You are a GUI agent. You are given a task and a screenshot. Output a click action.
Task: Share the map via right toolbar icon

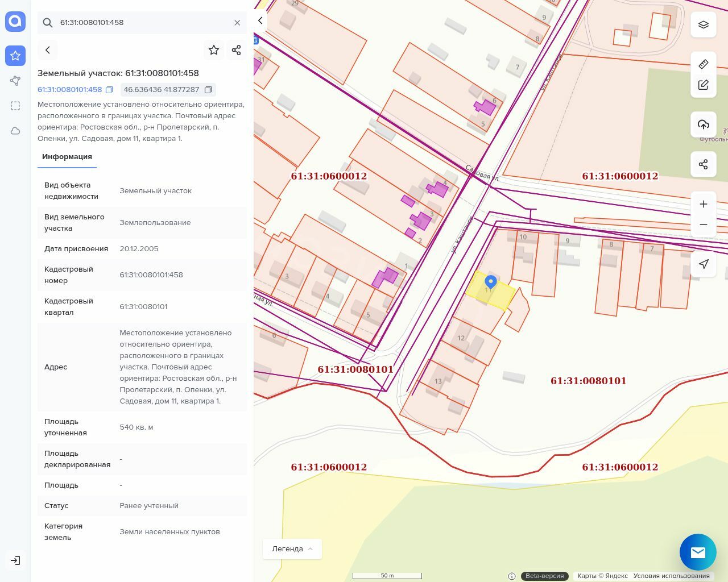[x=704, y=164]
